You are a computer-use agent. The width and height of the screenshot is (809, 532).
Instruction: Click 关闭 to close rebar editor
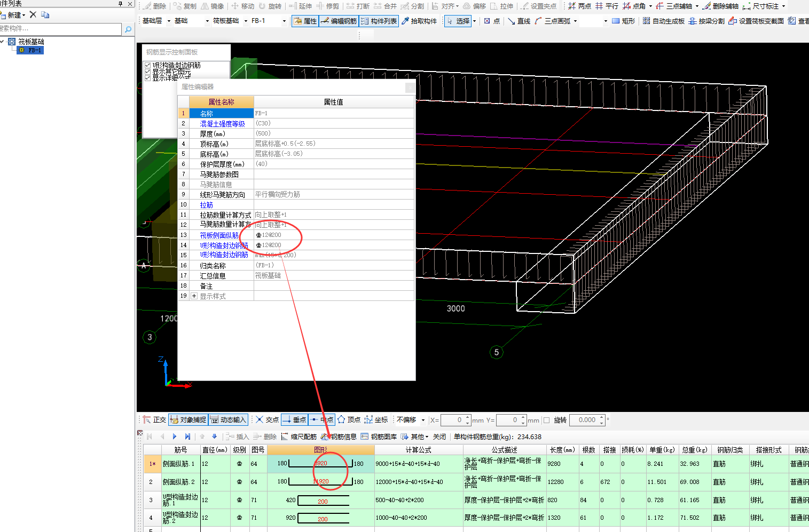[x=439, y=436]
